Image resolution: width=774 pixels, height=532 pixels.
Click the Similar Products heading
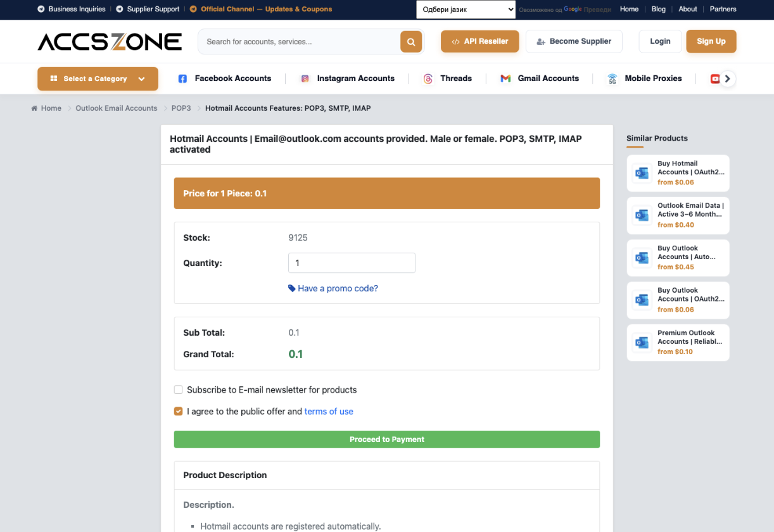(x=657, y=138)
